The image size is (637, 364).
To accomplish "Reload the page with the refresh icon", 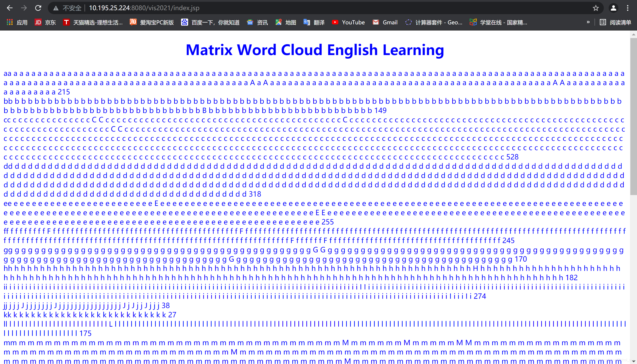I will (38, 8).
